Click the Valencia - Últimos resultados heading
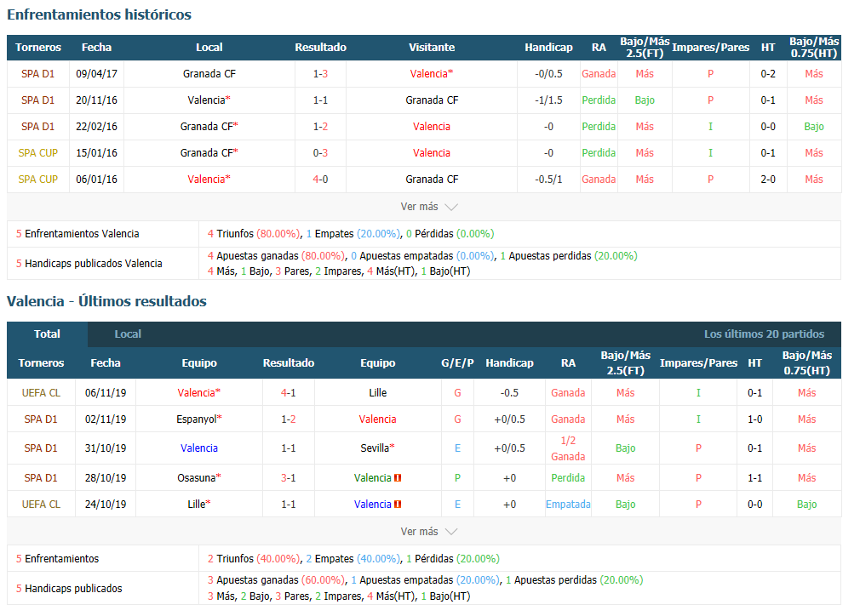 click(107, 301)
